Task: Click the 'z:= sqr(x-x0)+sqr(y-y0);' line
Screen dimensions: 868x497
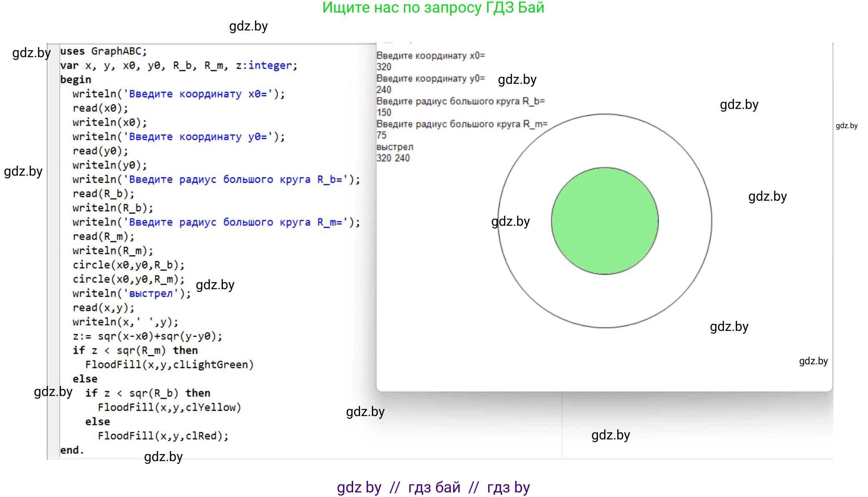Action: pyautogui.click(x=147, y=336)
